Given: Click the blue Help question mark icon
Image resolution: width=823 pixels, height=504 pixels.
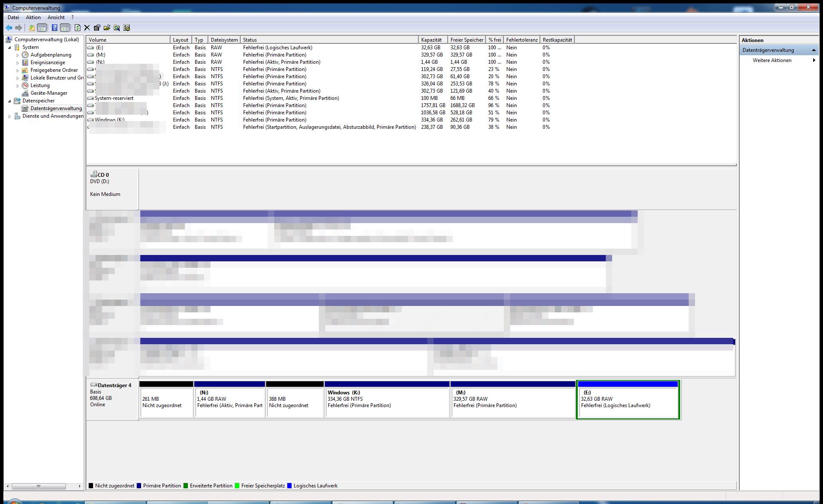Looking at the screenshot, I should 54,28.
